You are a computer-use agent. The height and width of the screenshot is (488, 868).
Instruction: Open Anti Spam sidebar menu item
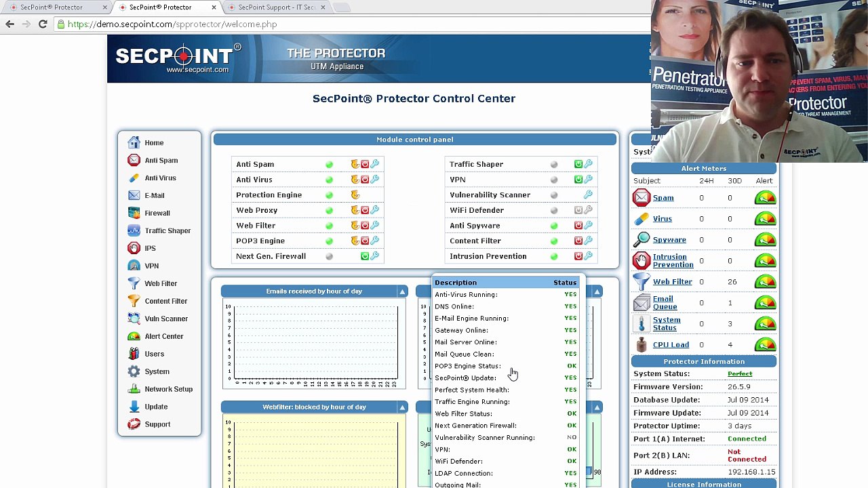click(x=161, y=161)
